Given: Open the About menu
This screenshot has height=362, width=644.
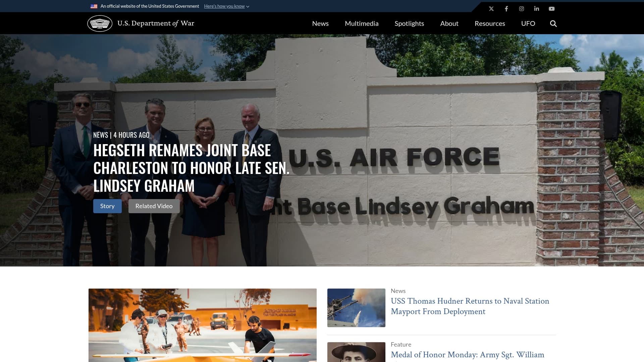Looking at the screenshot, I should tap(449, 23).
